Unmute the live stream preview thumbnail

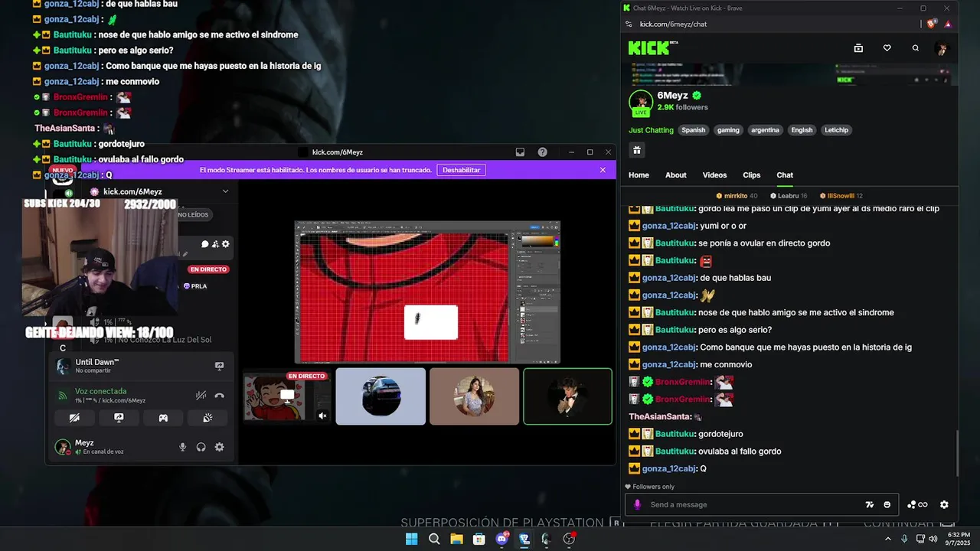point(322,416)
